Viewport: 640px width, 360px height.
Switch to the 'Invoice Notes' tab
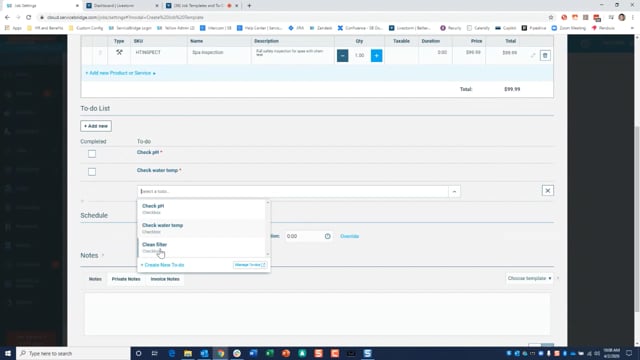click(x=165, y=279)
